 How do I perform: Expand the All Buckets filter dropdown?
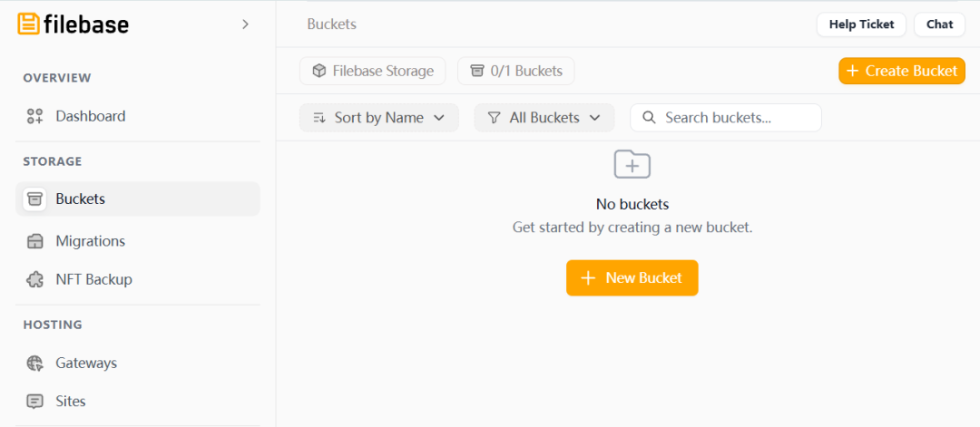[x=544, y=117]
